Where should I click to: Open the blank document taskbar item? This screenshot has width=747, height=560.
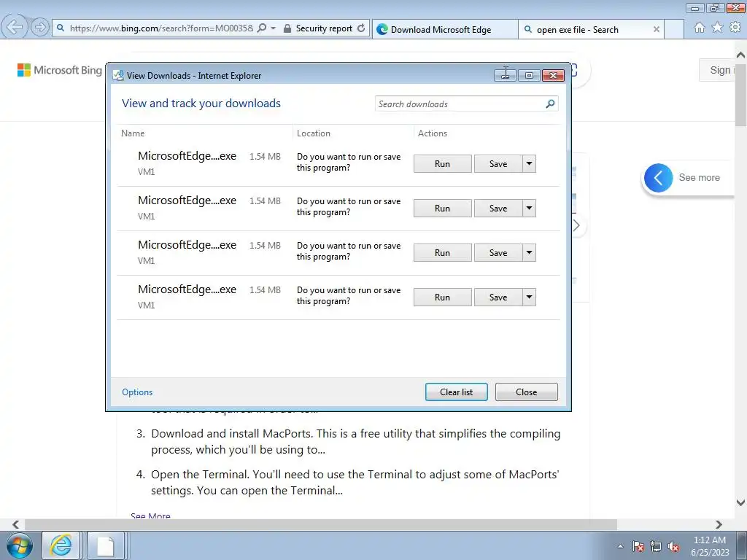105,545
